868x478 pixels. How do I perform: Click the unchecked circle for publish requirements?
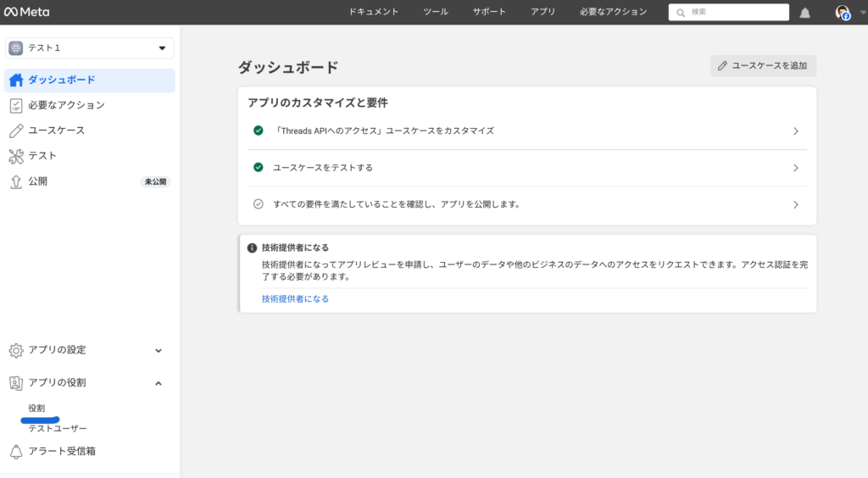[x=259, y=204]
